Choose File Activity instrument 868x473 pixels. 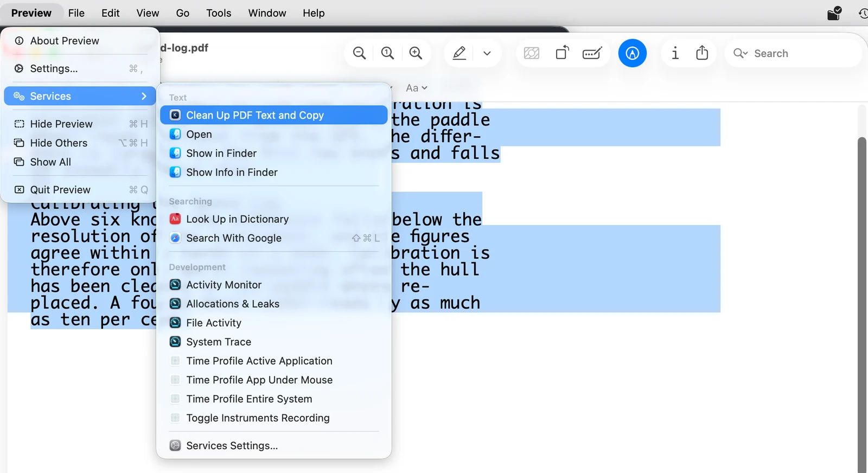(x=274, y=323)
